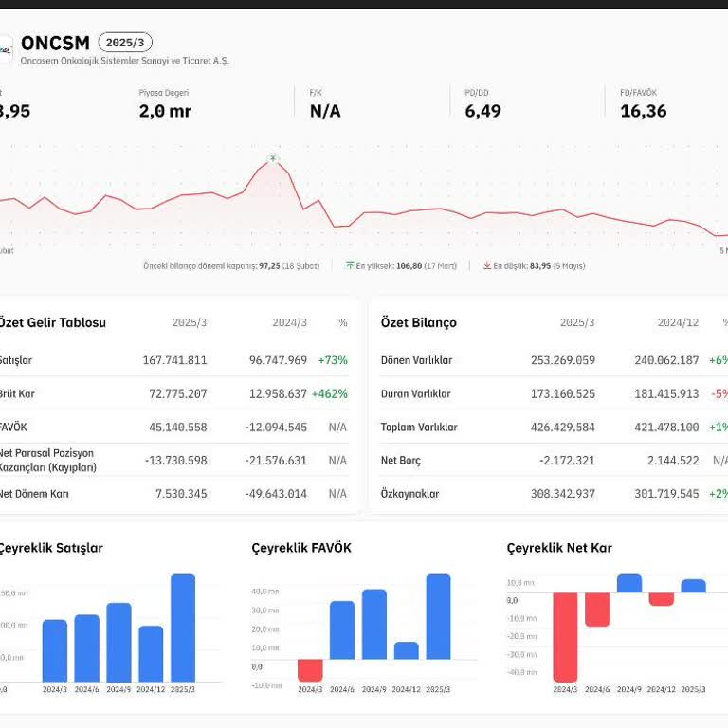Open the 2025/3 period selector badge
Viewport: 728px width, 728px height.
click(125, 43)
